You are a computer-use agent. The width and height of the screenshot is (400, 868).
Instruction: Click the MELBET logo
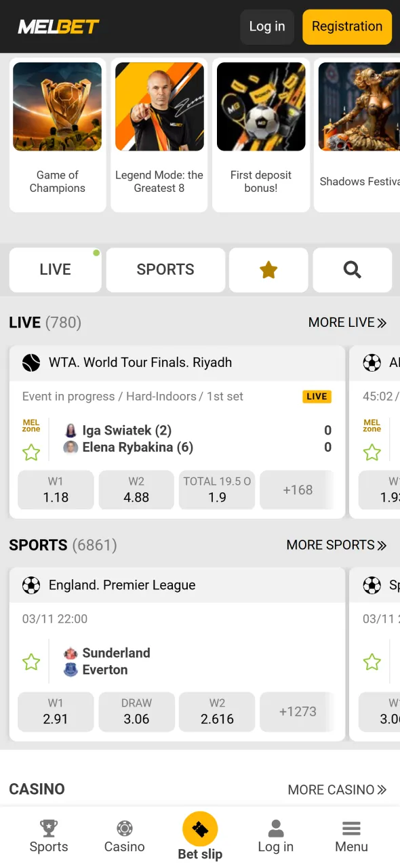(58, 26)
